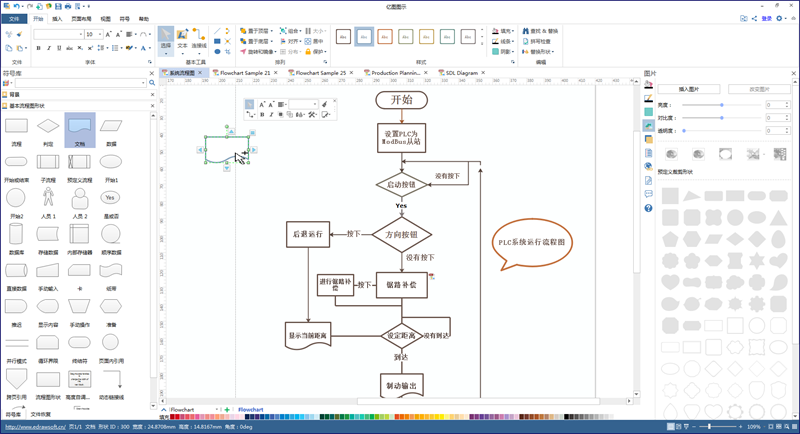
Task: Toggle bold formatting in ribbon
Action: coord(38,48)
